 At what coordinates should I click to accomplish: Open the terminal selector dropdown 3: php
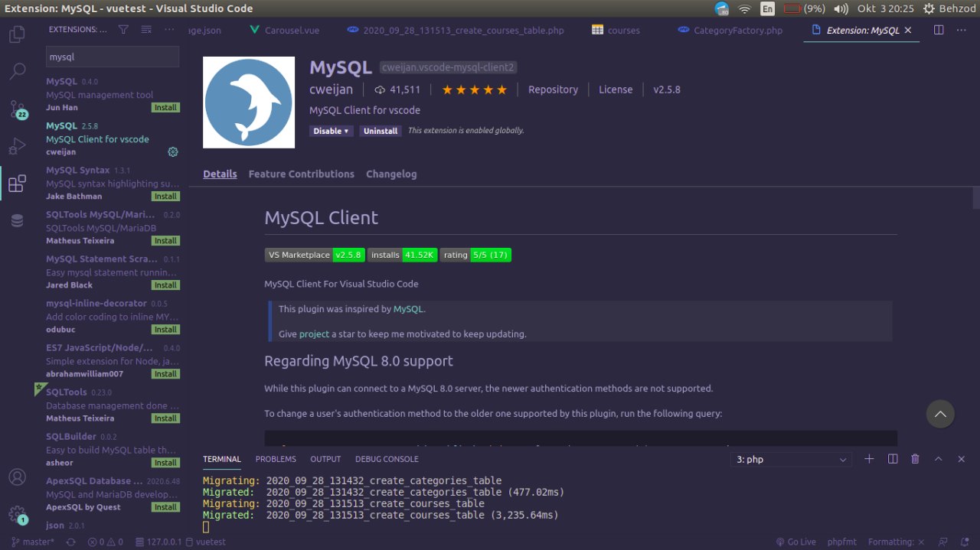coord(792,460)
